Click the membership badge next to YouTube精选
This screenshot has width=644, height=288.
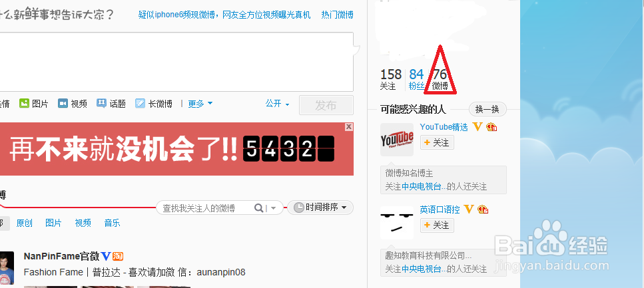pos(491,127)
